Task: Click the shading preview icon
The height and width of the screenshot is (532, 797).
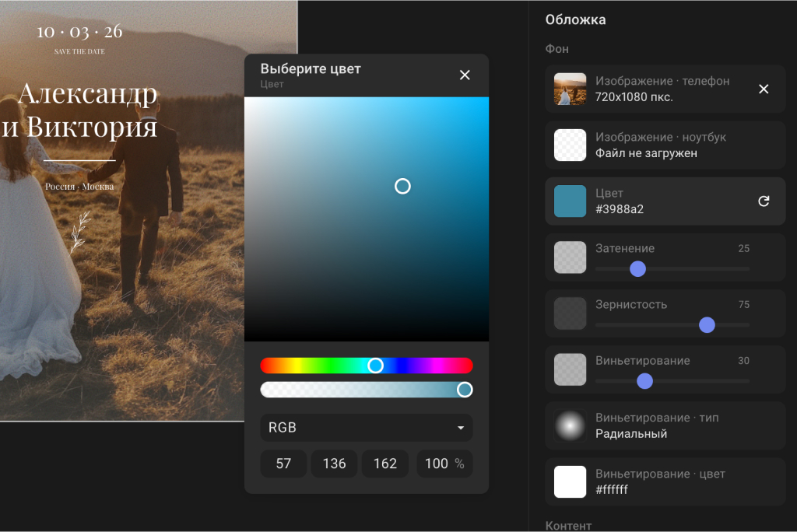Action: click(x=570, y=257)
